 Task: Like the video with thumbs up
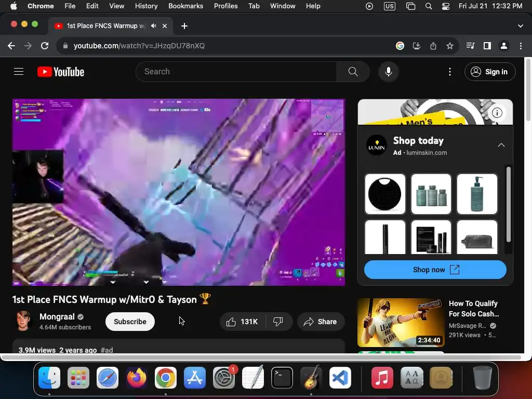pos(243,322)
